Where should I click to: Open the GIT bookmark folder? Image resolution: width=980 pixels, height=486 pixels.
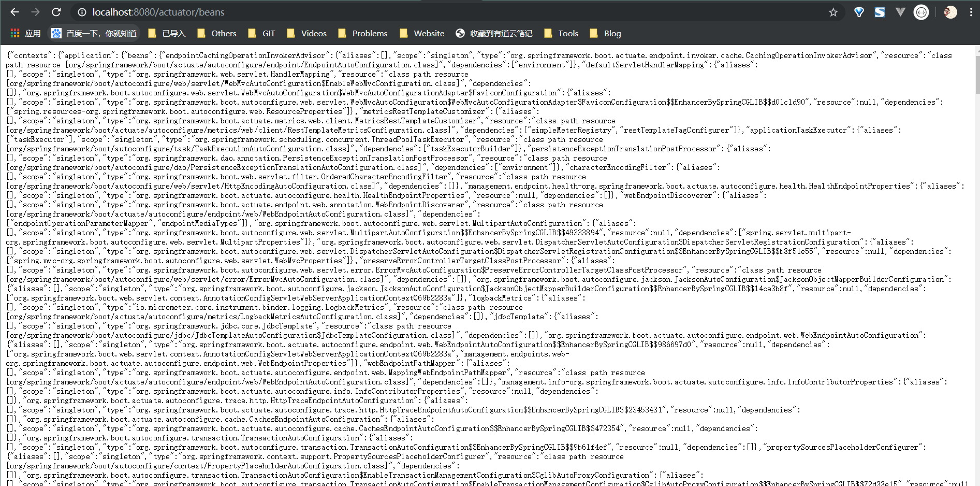click(261, 33)
